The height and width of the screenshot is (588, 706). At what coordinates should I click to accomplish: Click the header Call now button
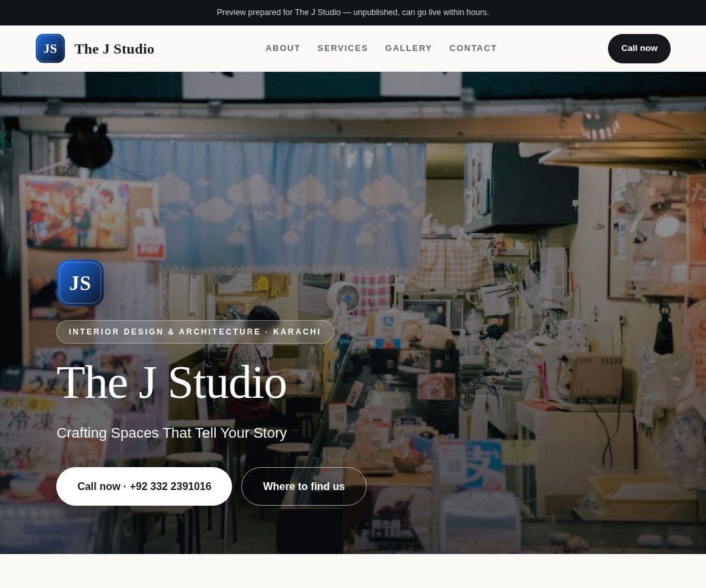coord(639,48)
